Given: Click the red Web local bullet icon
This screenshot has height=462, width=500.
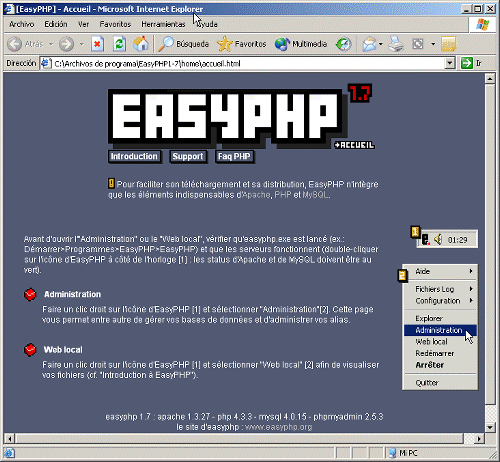Looking at the screenshot, I should (30, 350).
